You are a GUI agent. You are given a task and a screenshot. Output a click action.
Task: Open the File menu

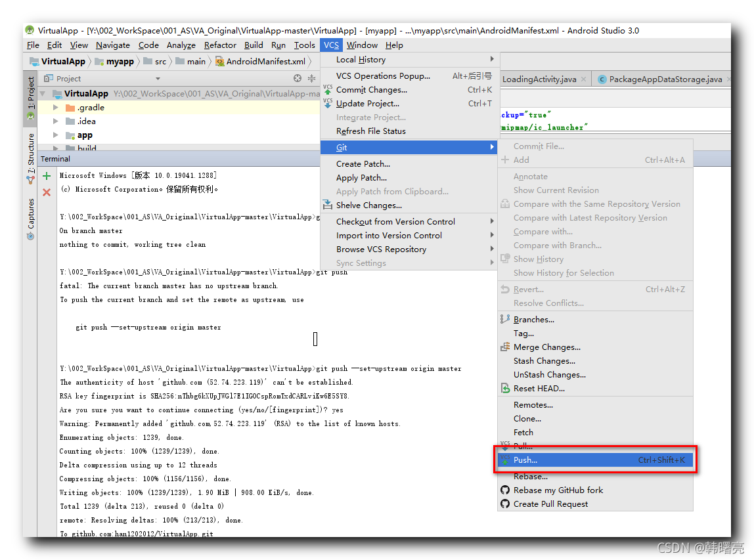click(x=33, y=45)
